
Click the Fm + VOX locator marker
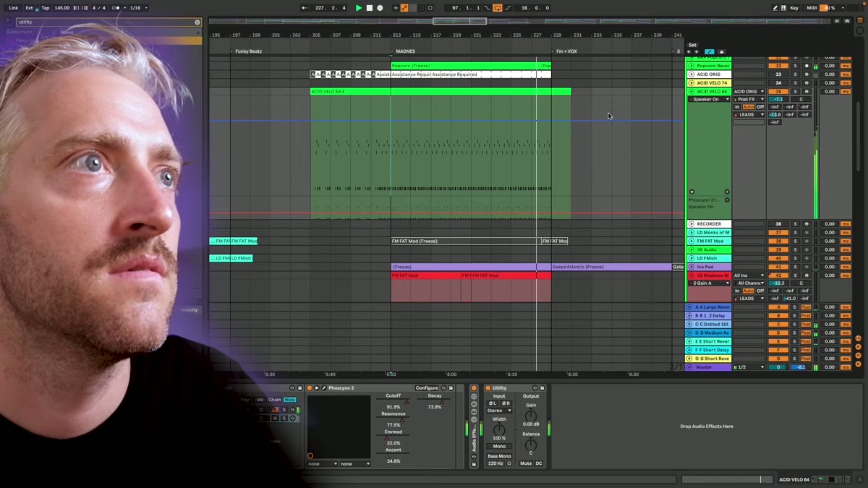(565, 51)
